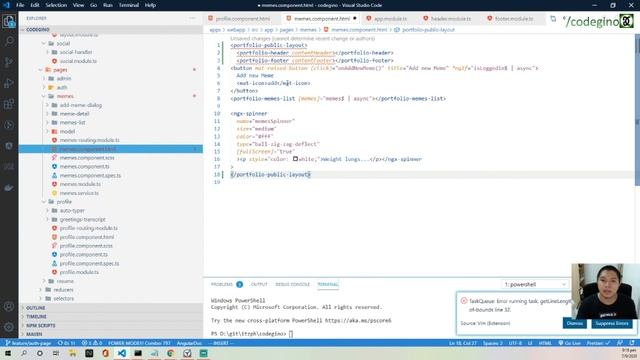The image size is (640, 360).
Task: Open the Help menu
Action: point(150,5)
